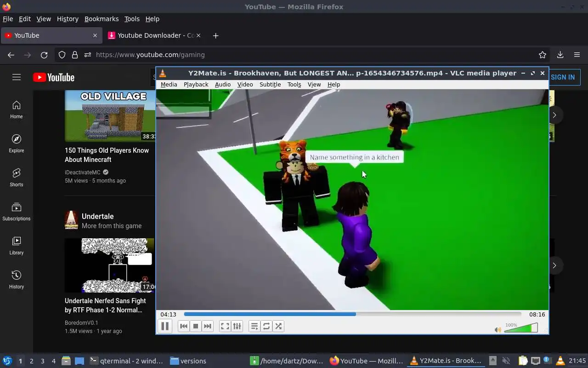Open the 'Undertale Nerfed Sans Fight' title link
588x368 pixels.
(x=105, y=305)
